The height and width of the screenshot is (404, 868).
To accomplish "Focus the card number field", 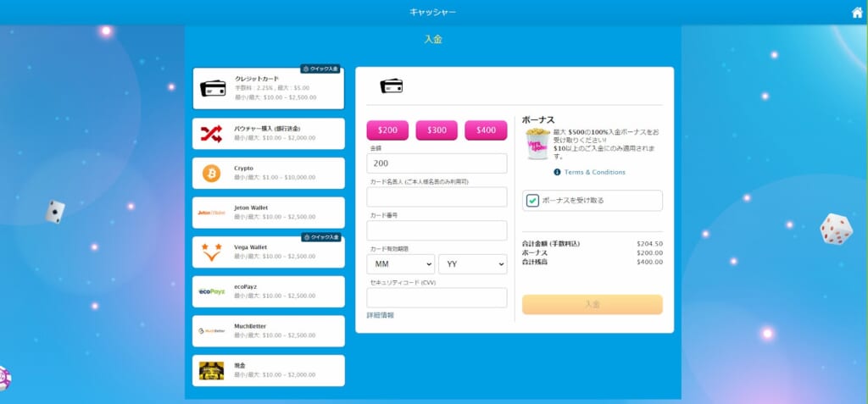I will pyautogui.click(x=437, y=230).
